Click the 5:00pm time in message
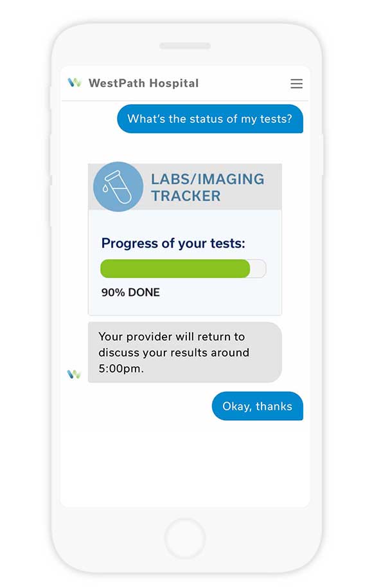Screen dimensions: 372x588 [x=121, y=369]
